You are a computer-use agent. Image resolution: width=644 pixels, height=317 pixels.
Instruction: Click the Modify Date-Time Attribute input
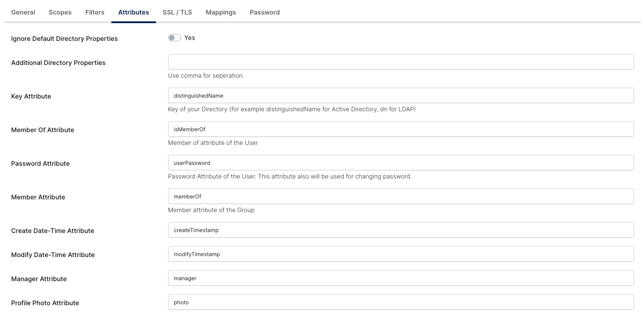pos(400,254)
